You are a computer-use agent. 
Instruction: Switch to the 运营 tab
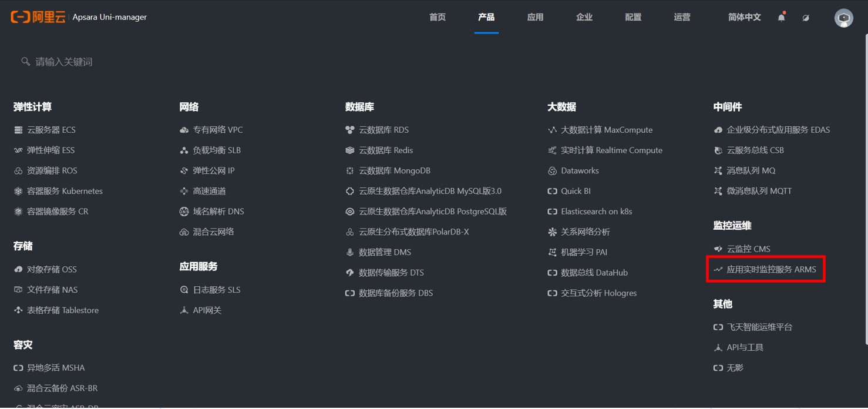pyautogui.click(x=682, y=17)
